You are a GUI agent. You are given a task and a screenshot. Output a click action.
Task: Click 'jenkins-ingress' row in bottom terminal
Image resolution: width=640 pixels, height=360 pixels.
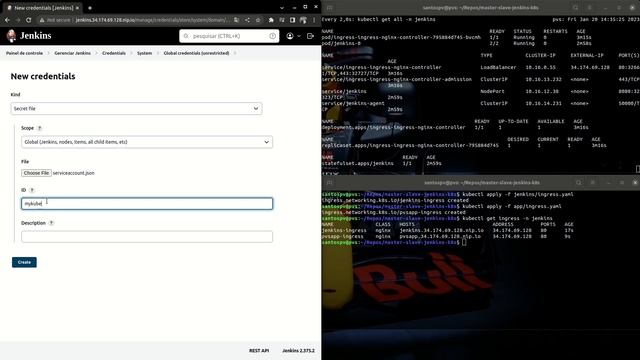pyautogui.click(x=447, y=231)
